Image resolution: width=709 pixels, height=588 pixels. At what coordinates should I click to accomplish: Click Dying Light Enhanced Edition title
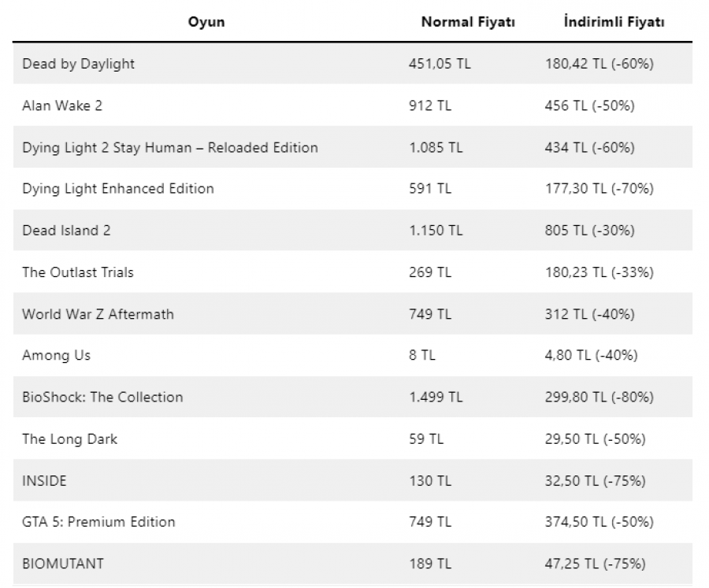118,188
